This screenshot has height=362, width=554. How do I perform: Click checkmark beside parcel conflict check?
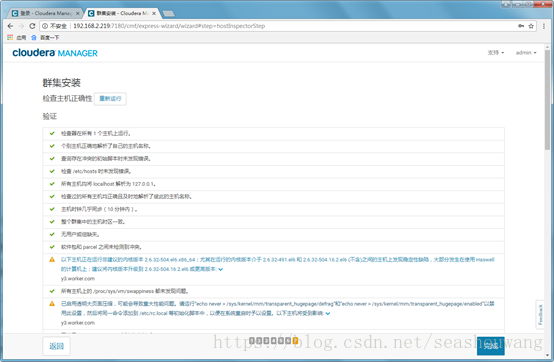pyautogui.click(x=52, y=247)
